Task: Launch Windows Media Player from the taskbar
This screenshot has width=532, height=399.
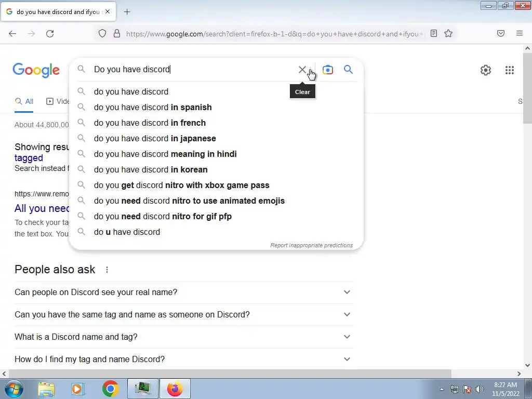Action: (x=77, y=389)
